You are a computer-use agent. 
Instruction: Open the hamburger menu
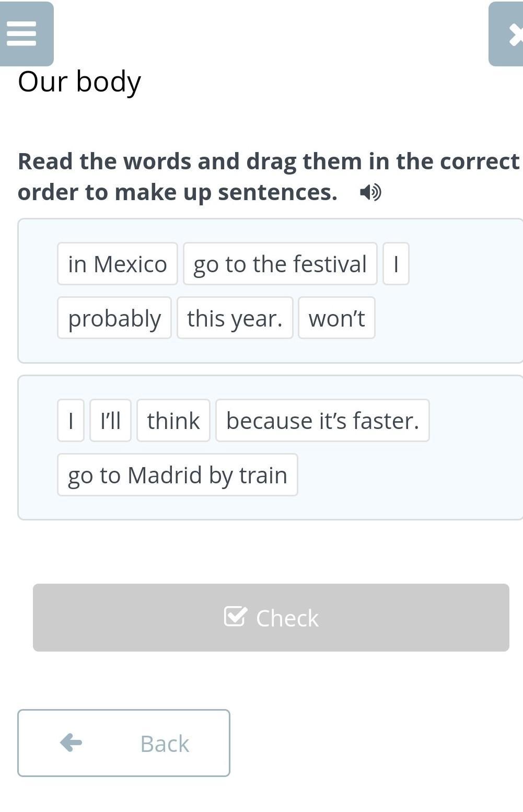(x=26, y=34)
